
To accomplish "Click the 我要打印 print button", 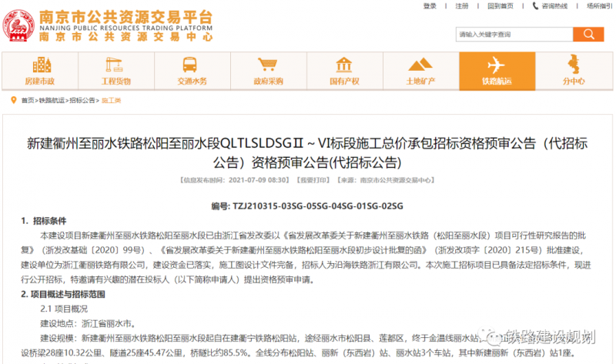I will [x=313, y=180].
